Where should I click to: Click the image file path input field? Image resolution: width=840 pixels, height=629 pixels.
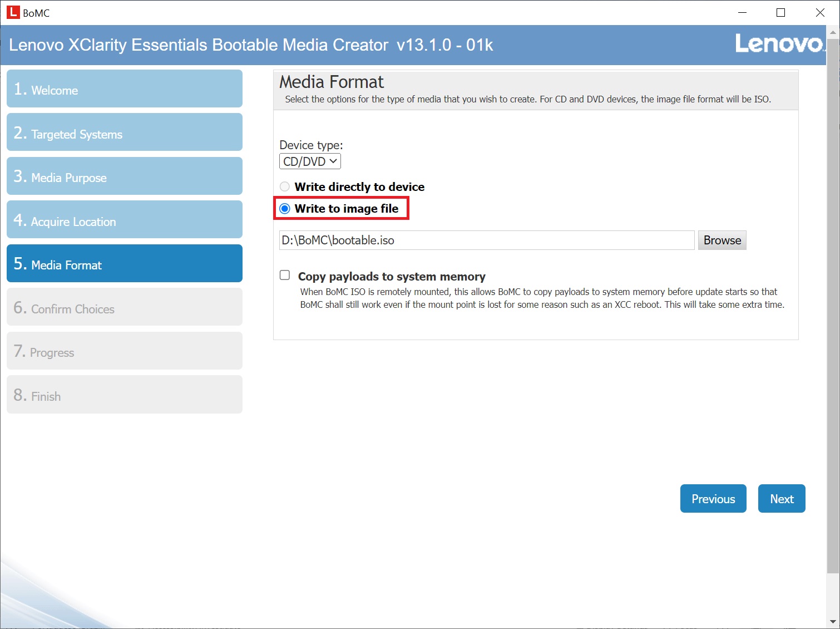coord(487,240)
